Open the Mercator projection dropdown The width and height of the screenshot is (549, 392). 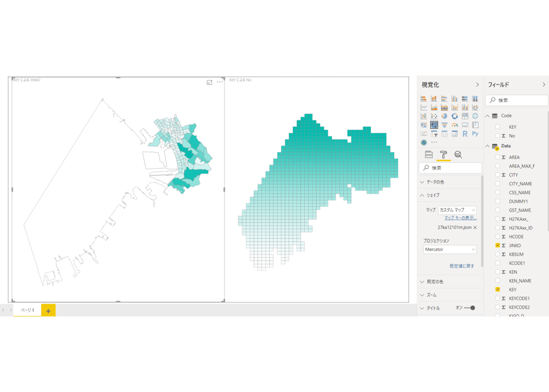tap(450, 249)
